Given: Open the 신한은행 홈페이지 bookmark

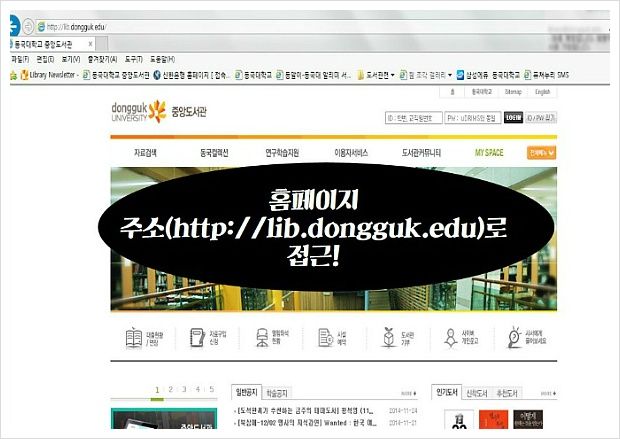Looking at the screenshot, I should coord(191,75).
